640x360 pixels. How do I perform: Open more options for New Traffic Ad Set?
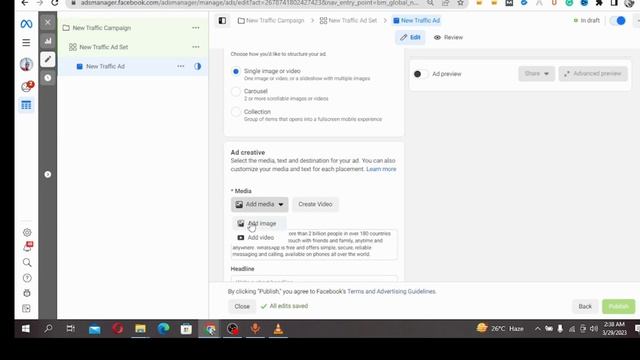[196, 47]
